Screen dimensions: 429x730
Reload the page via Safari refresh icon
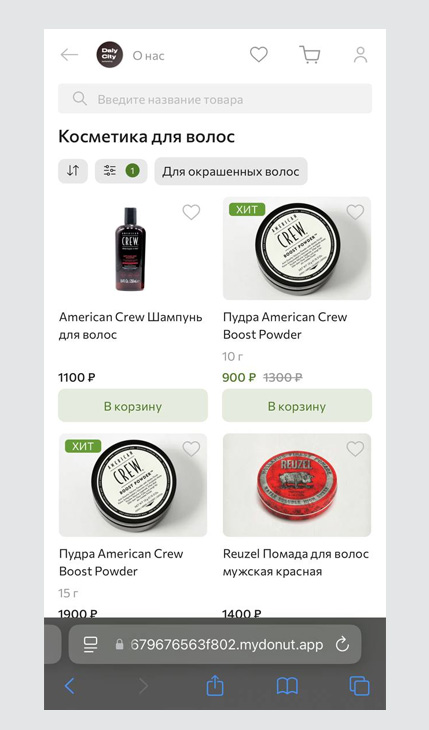point(342,645)
